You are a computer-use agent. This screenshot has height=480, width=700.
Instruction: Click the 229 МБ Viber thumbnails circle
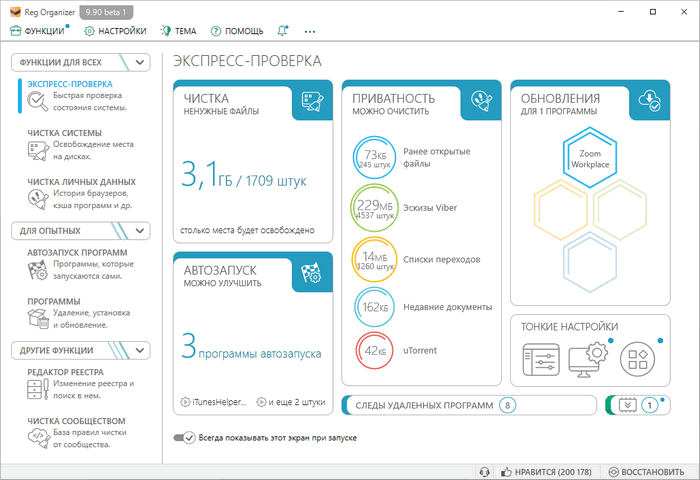(x=374, y=208)
